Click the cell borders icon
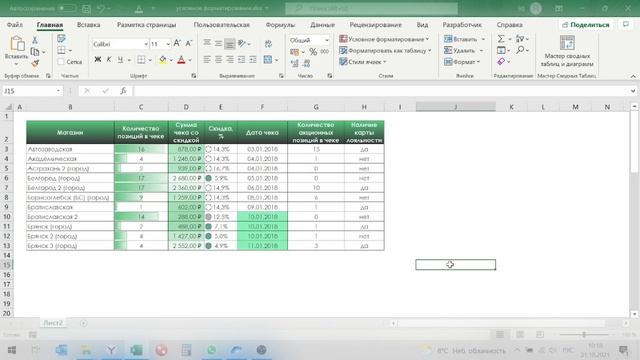The width and height of the screenshot is (640, 360). 141,60
